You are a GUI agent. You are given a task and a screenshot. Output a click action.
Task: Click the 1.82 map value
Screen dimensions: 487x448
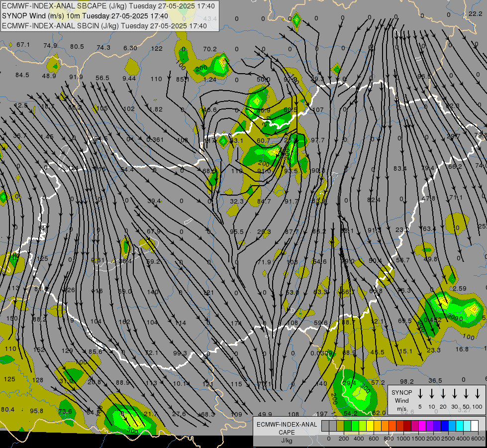tap(156, 109)
